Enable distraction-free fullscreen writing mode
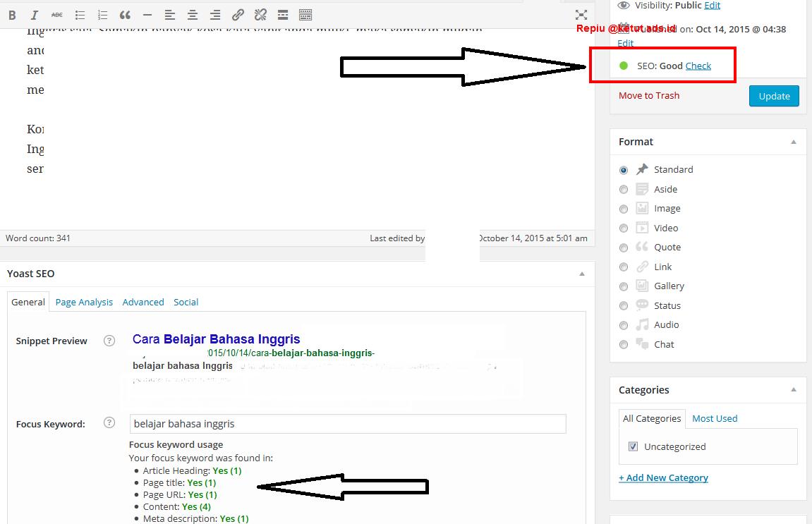The image size is (812, 524). (581, 15)
